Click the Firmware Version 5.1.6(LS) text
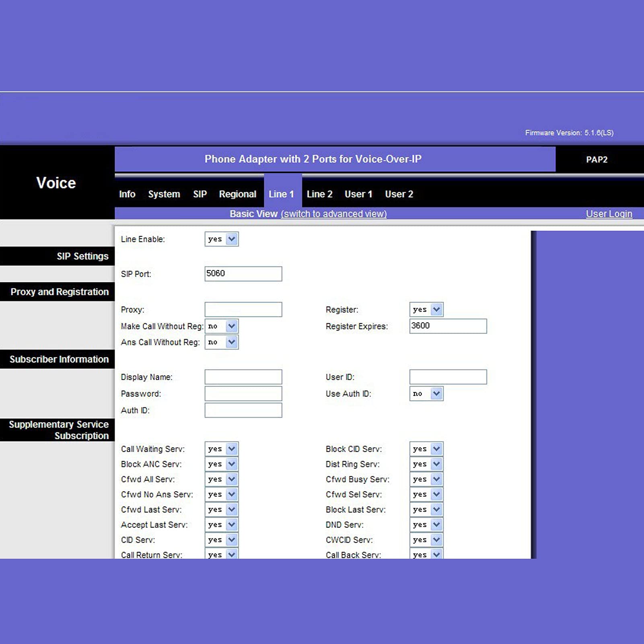The image size is (644, 644). click(x=569, y=133)
